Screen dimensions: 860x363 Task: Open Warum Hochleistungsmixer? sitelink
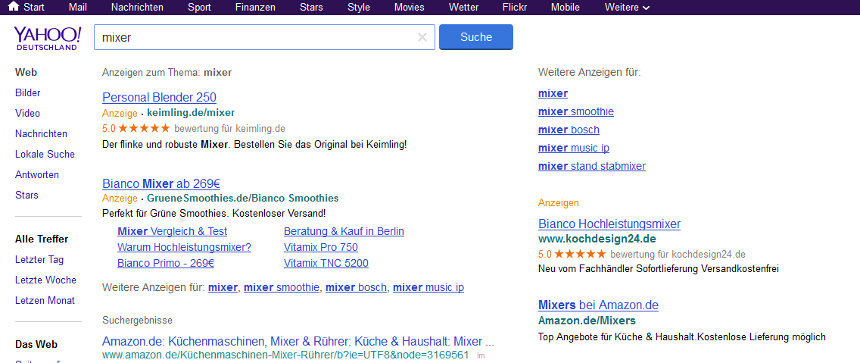pos(184,247)
